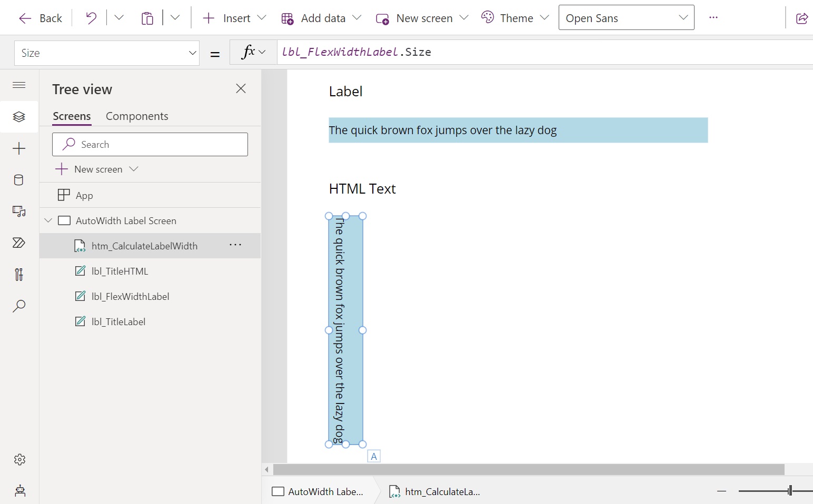Open the Open Sans font dropdown
Screen dimensions: 813x504
pyautogui.click(x=626, y=17)
